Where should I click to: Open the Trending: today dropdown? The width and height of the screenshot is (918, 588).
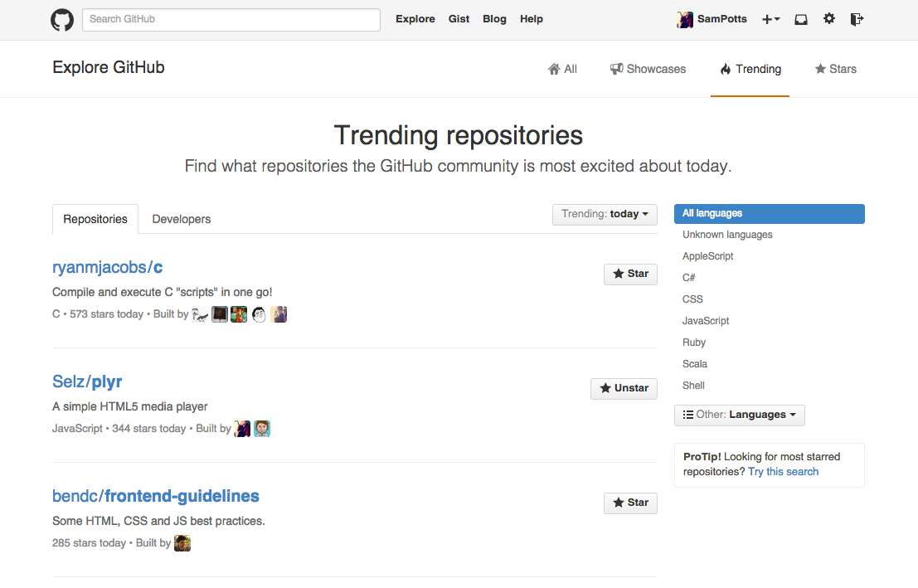[605, 214]
